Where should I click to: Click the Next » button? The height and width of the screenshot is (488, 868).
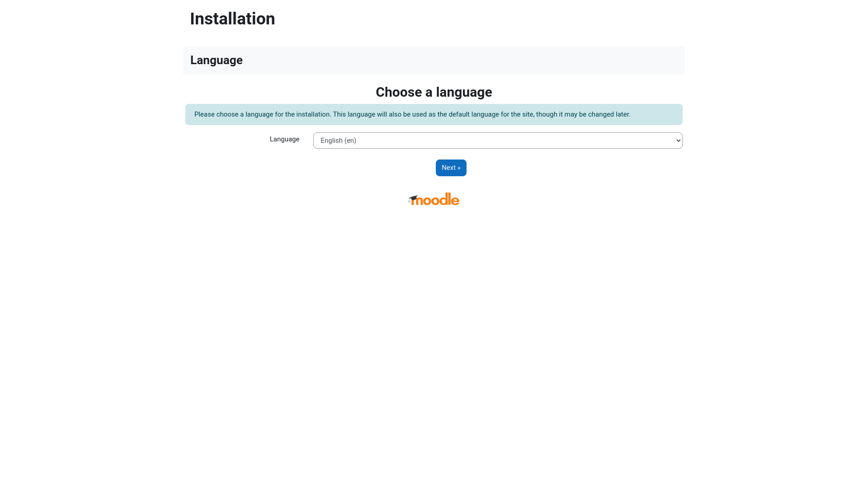(451, 168)
